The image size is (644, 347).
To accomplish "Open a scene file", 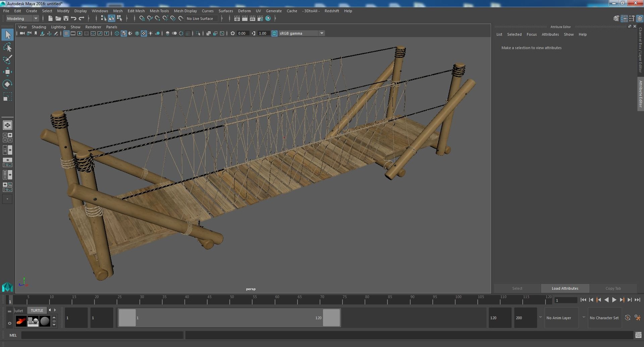I will (x=58, y=18).
